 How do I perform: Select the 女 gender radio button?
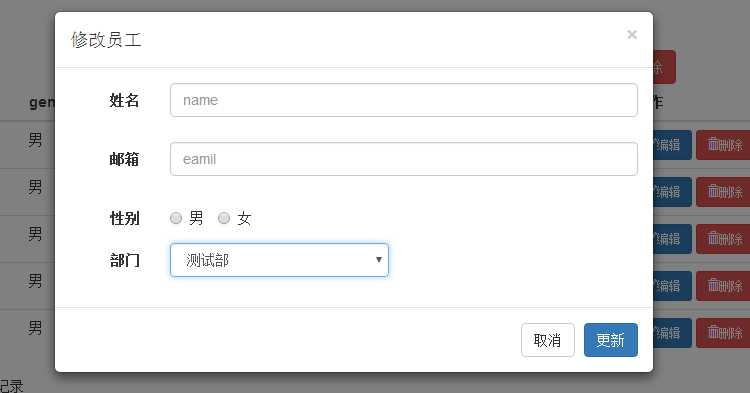pyautogui.click(x=224, y=218)
